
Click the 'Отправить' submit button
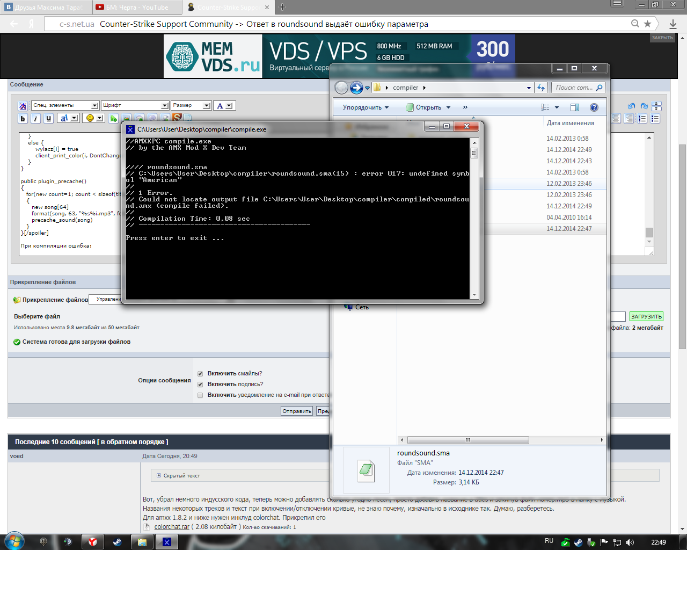click(x=297, y=411)
